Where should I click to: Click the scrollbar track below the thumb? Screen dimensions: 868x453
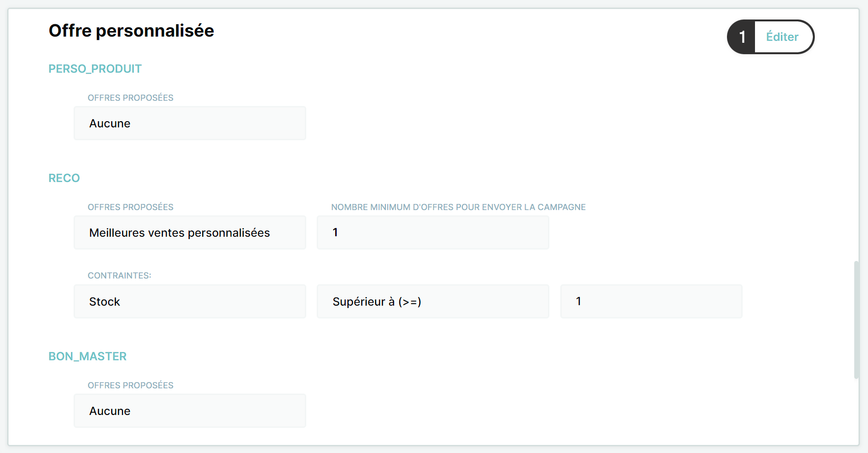tap(857, 411)
